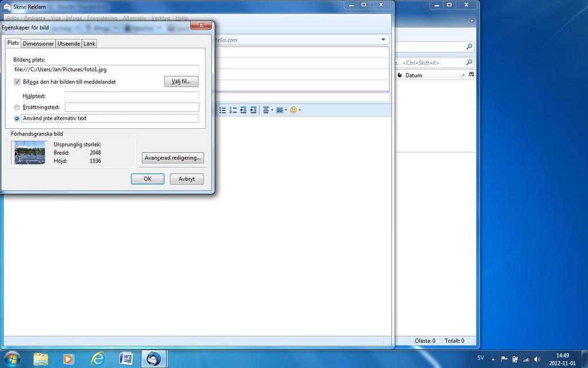Open dropdown arrow beside the alignment icon
This screenshot has height=368, width=588.
[x=272, y=110]
